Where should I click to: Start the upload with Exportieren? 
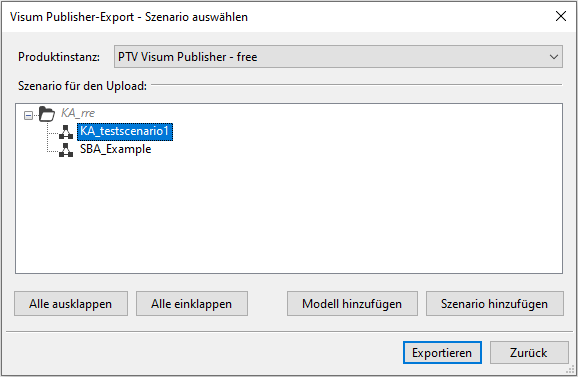(x=442, y=353)
